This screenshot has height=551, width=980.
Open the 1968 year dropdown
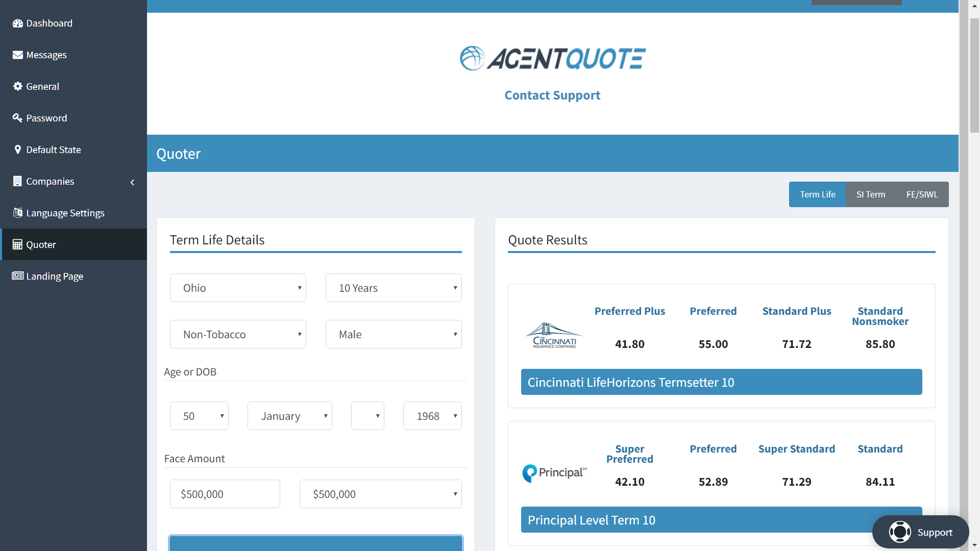pos(432,416)
